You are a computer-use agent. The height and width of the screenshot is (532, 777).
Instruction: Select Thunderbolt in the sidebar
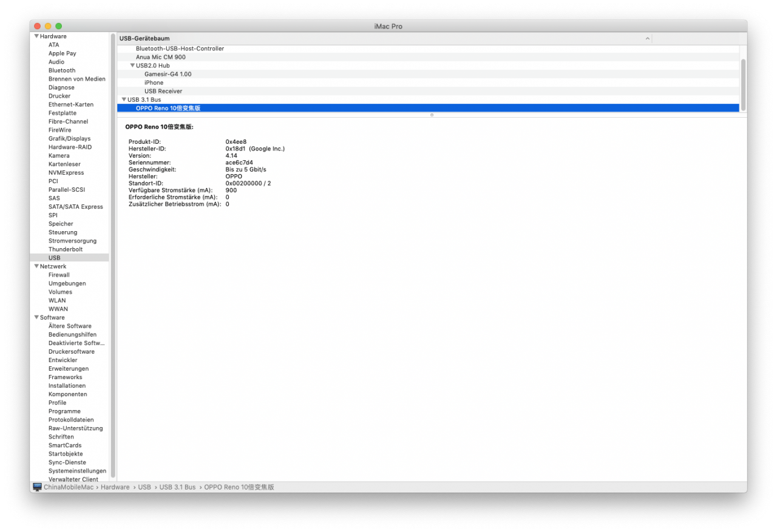[66, 249]
